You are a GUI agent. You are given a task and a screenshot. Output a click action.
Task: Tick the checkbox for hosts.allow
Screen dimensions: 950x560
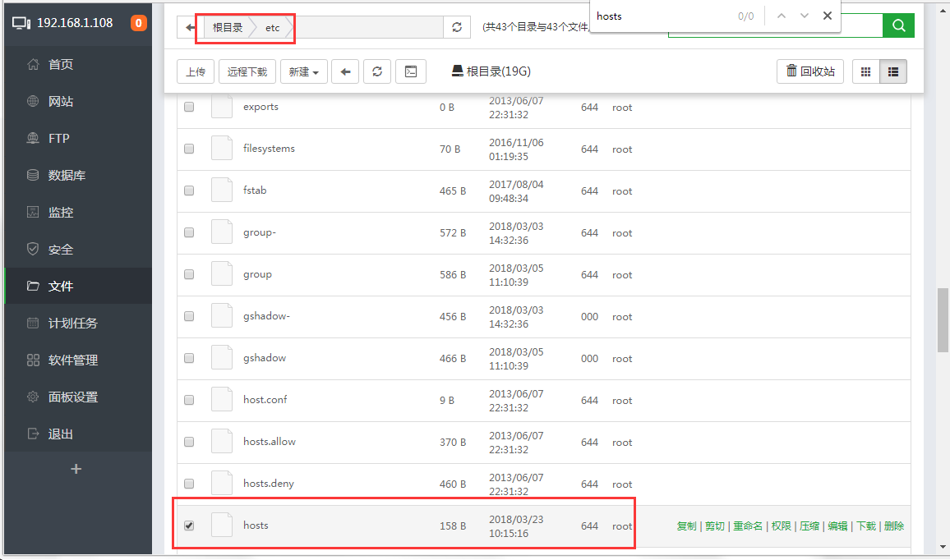(x=189, y=441)
